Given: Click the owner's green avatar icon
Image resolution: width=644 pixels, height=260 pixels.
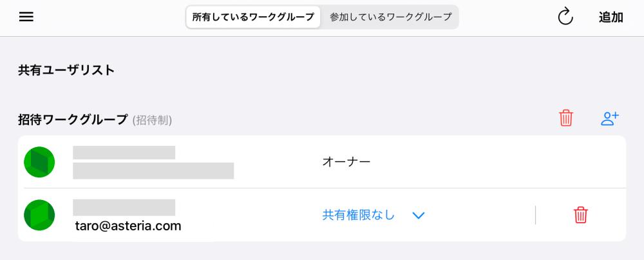Looking at the screenshot, I should [x=39, y=162].
